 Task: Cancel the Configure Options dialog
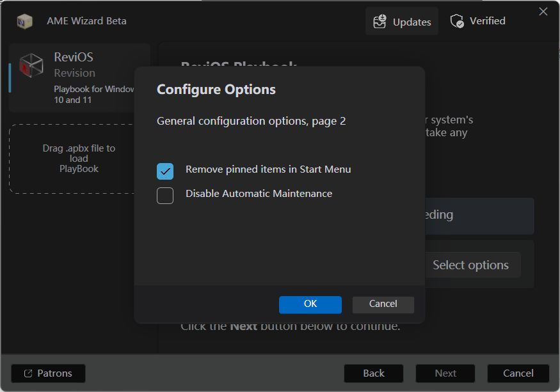[x=383, y=304]
